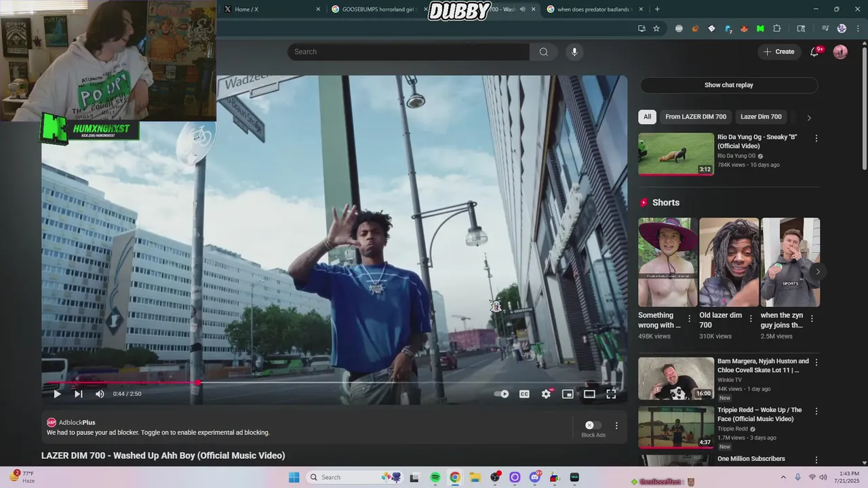Open Bam Margera Skate Lot 11 video
The image size is (868, 488).
pos(676,378)
